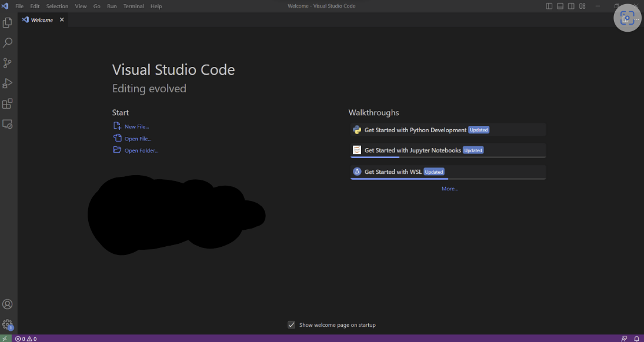Open the Selection menu
This screenshot has width=644, height=342.
pos(57,6)
